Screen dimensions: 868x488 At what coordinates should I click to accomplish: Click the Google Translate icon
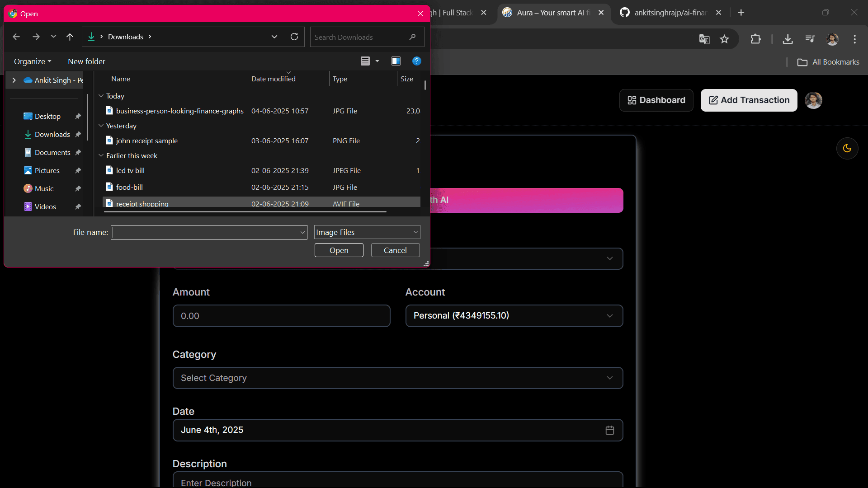click(x=704, y=39)
